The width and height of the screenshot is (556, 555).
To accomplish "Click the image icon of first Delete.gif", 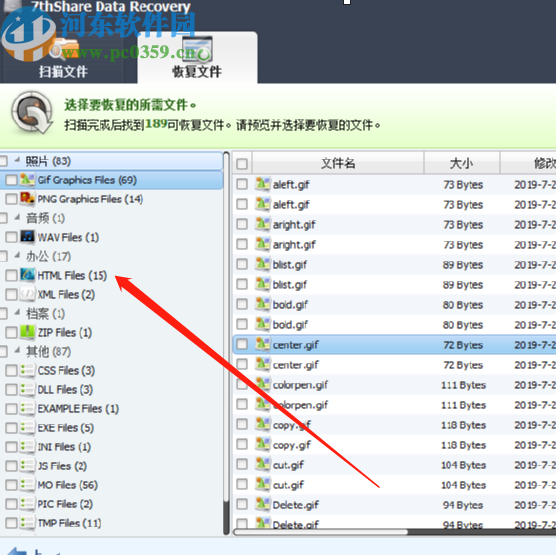I will 262,504.
